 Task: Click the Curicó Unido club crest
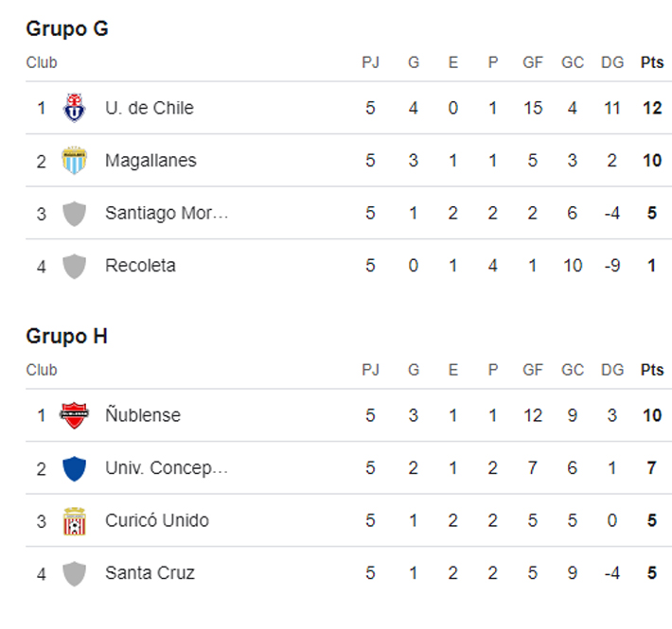click(74, 520)
